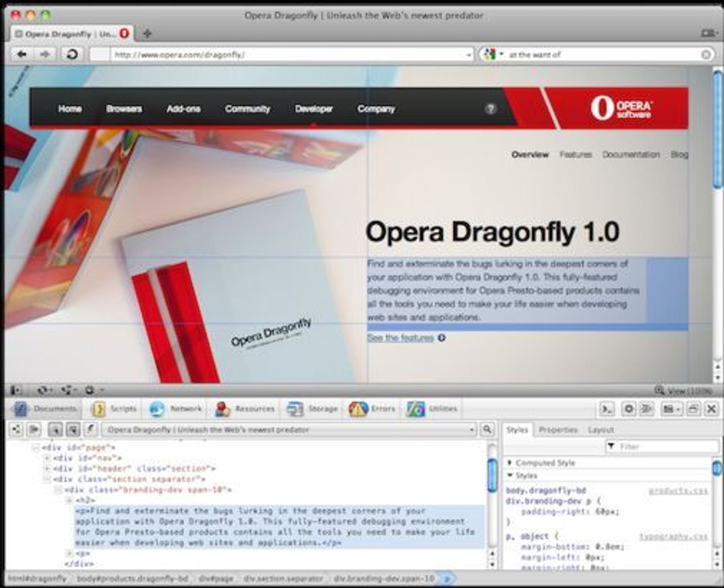Screen dimensions: 724x588
Task: Click the See the features link
Action: (400, 338)
